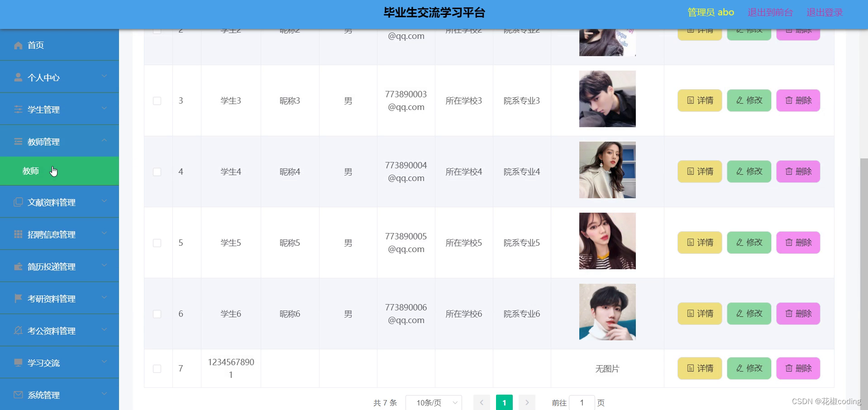Select page number 1 button
The image size is (868, 410).
click(x=504, y=402)
